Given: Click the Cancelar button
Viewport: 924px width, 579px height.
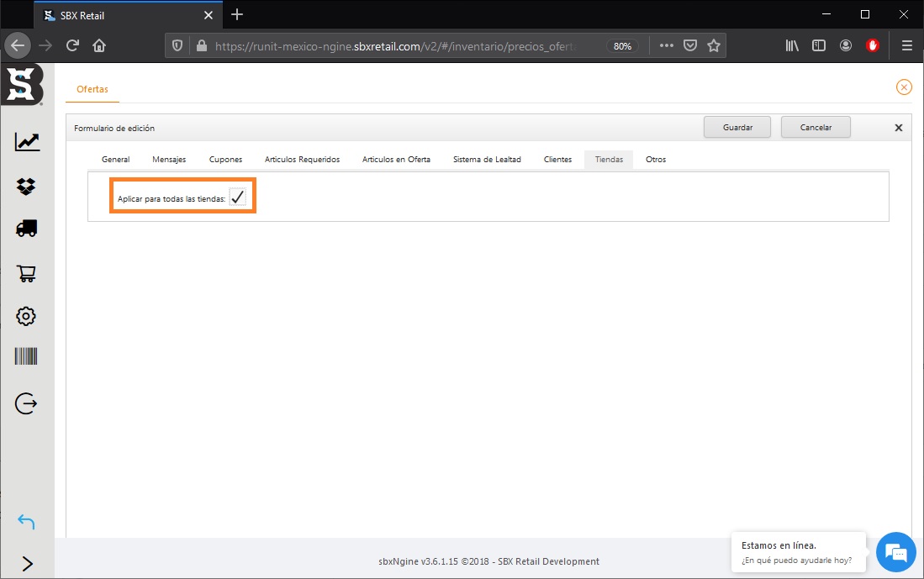Looking at the screenshot, I should pos(816,127).
